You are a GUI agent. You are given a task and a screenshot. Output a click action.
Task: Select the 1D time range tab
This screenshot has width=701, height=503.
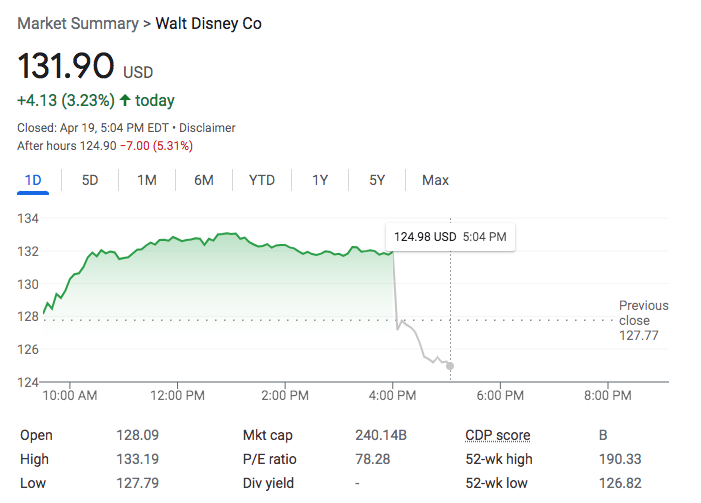tap(33, 180)
